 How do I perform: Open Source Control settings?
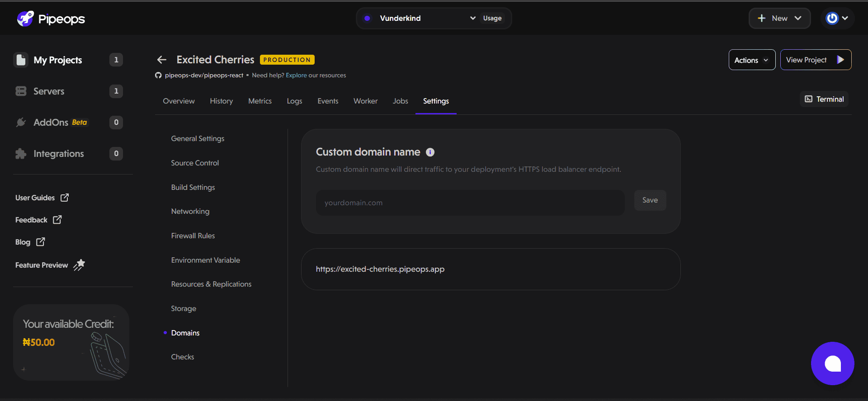(x=195, y=163)
